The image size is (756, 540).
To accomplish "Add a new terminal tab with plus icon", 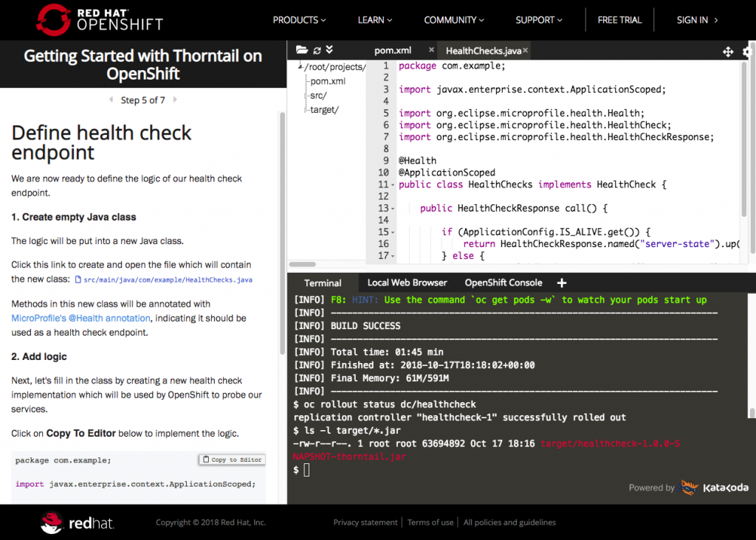I will coord(561,283).
